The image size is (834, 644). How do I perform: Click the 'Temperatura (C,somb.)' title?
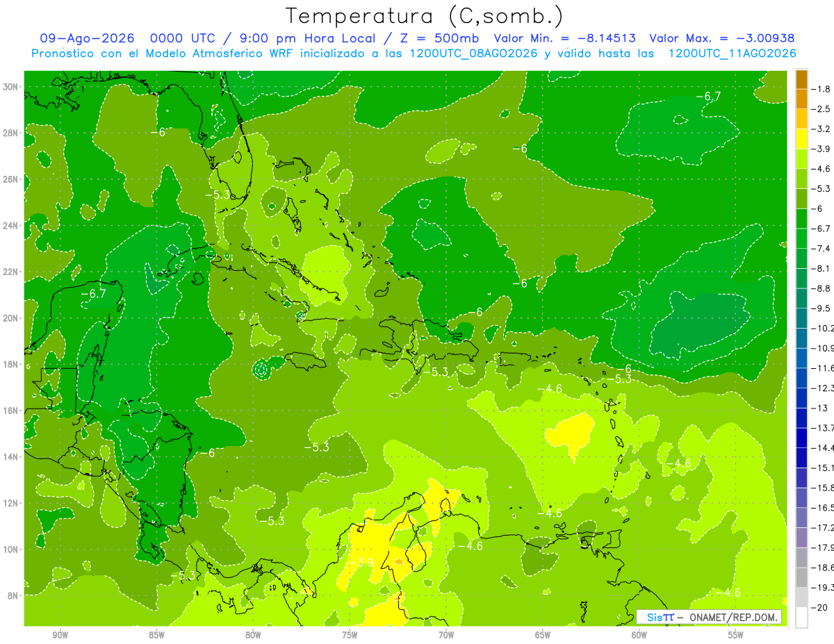[425, 16]
